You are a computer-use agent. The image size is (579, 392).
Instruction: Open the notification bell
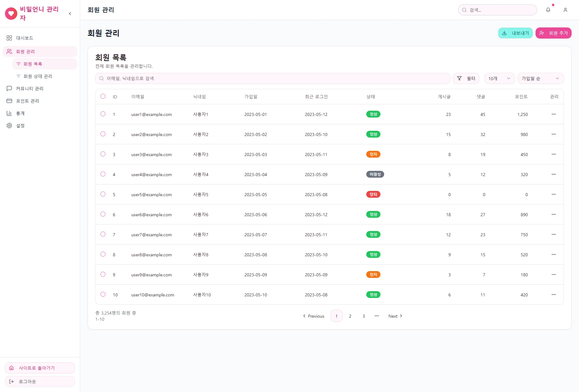548,10
